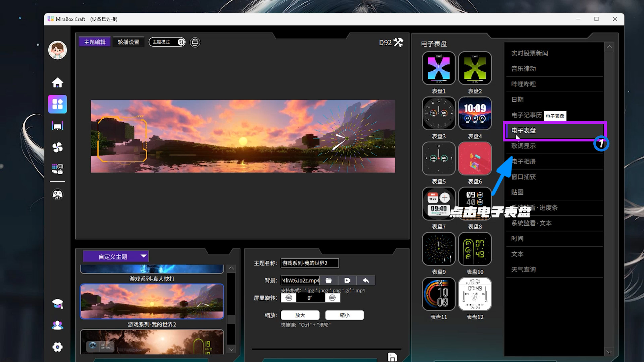This screenshot has width=644, height=362.
Task: Choose 实时股票新闻 from the widget list
Action: 555,53
